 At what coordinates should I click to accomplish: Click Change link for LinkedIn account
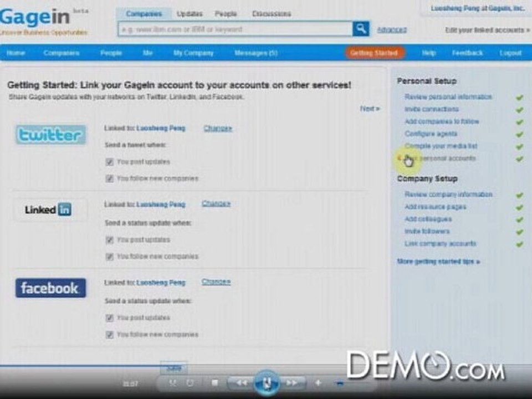click(x=216, y=203)
